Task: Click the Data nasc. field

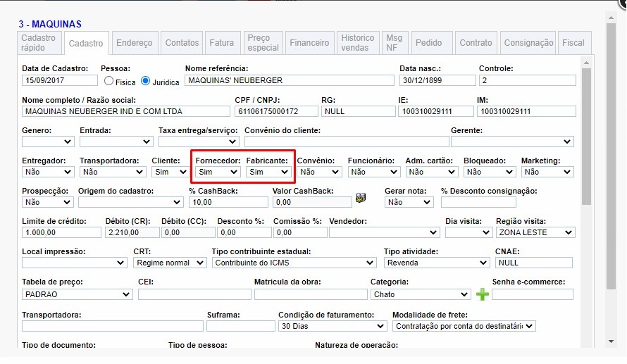Action: coord(437,80)
